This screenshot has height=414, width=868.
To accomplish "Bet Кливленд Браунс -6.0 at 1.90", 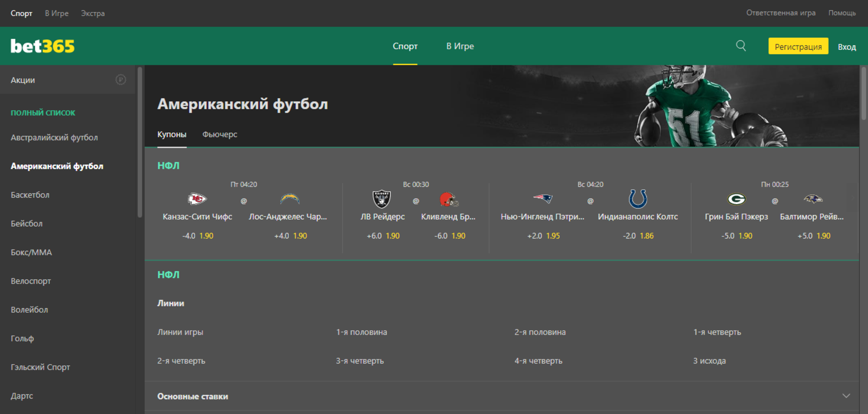I will 450,236.
